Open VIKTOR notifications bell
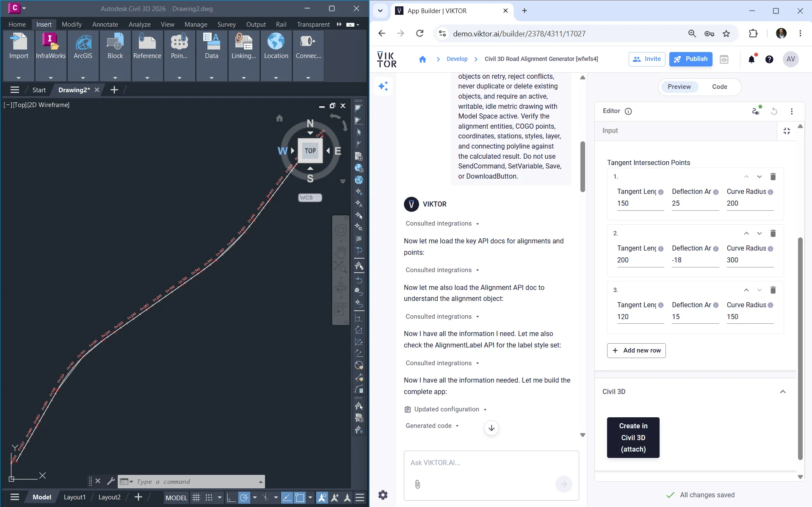Viewport: 812px width, 507px height. coord(751,59)
